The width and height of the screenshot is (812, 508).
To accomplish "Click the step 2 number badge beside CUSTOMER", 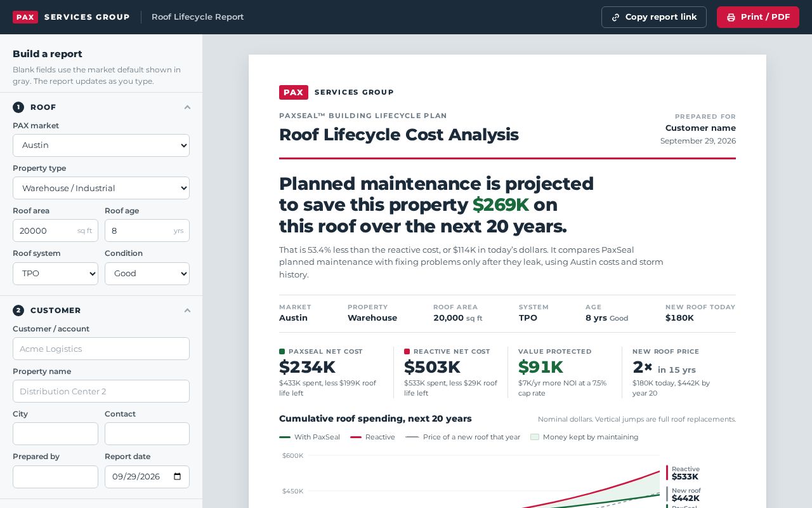I will point(18,311).
